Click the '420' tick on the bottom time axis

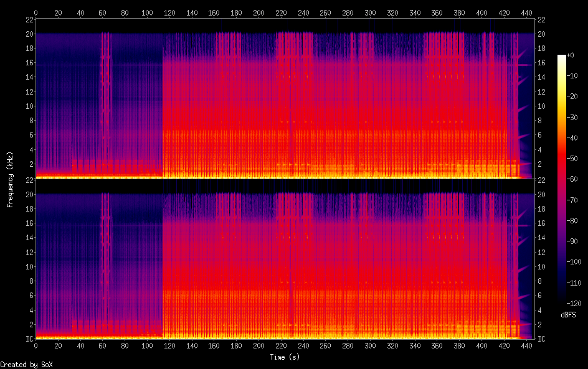tap(505, 347)
